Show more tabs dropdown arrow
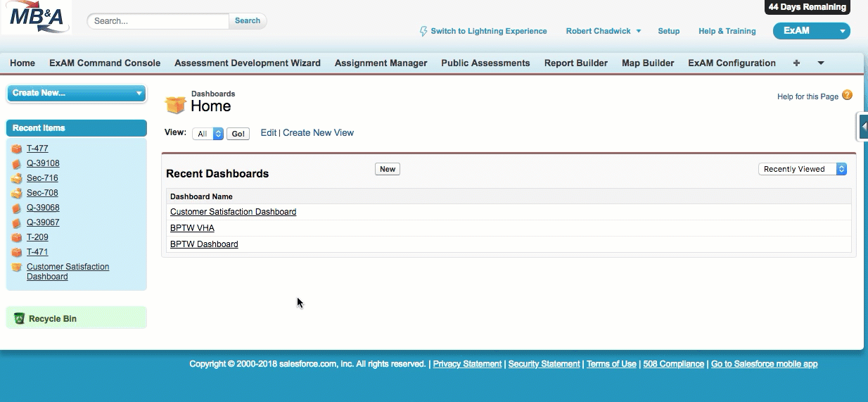 (x=821, y=63)
